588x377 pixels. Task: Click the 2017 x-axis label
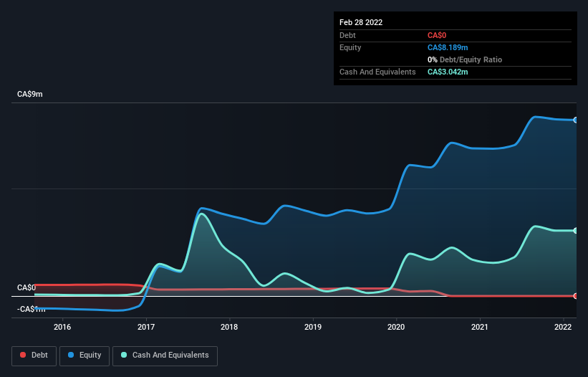click(x=146, y=327)
